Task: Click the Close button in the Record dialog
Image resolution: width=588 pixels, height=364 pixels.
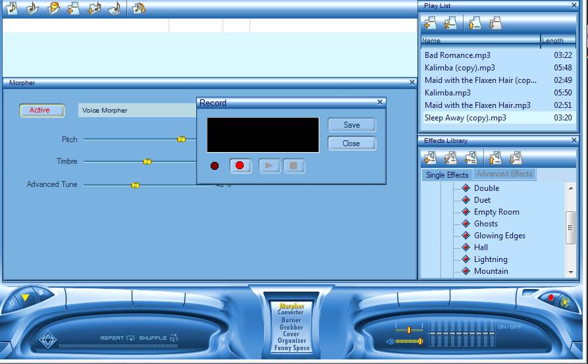Action: (x=352, y=143)
